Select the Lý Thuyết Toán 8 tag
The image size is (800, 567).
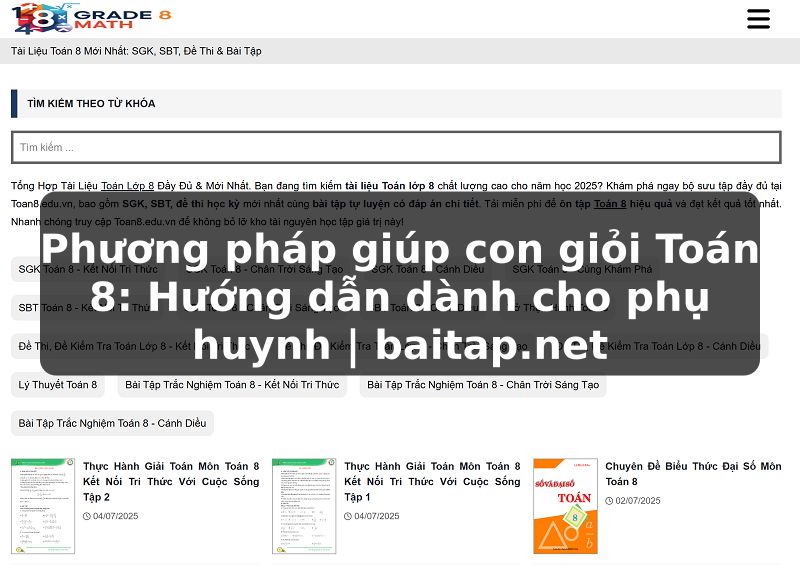(x=58, y=385)
